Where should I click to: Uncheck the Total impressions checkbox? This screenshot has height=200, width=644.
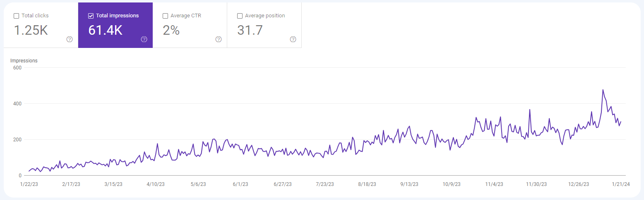pos(91,16)
